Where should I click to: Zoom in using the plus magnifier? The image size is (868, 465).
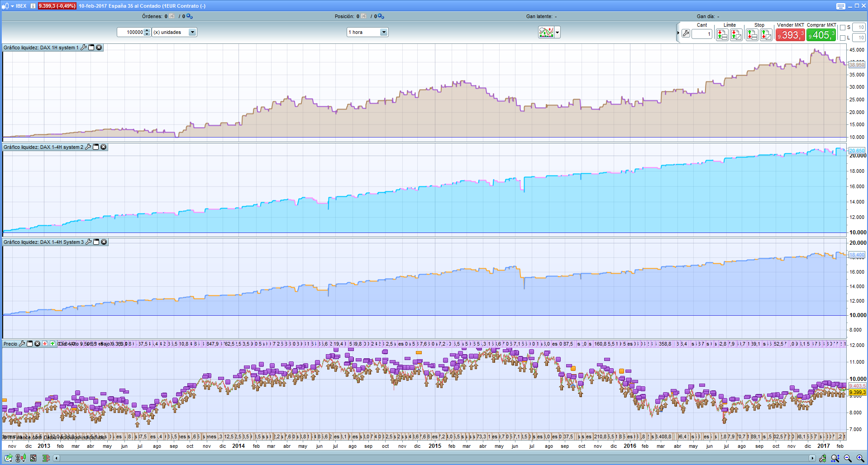point(860,458)
